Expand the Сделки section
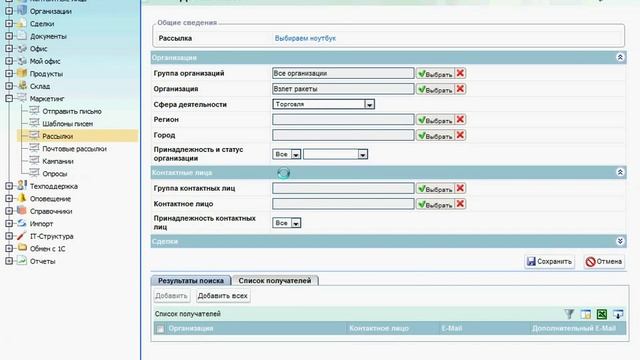Screen dimensions: 640x360 pos(620,241)
